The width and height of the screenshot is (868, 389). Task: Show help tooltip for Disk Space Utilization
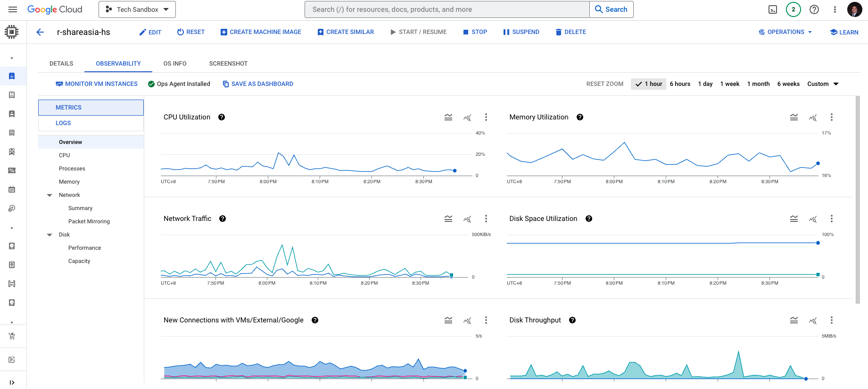[588, 219]
